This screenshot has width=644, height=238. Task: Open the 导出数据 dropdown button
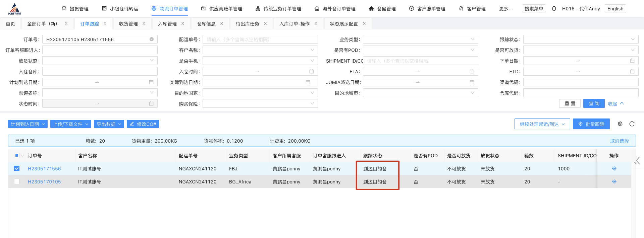pyautogui.click(x=109, y=124)
